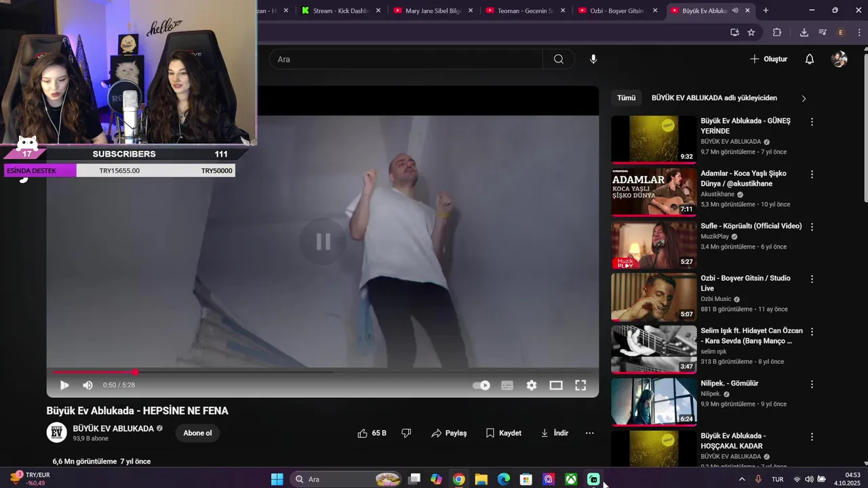Open Ozbi - Boşver Gitsin Studio Live title
This screenshot has width=868, height=488.
(x=745, y=283)
